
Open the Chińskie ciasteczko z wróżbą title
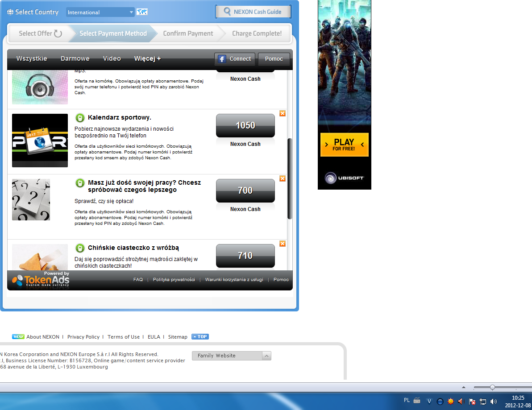click(x=133, y=248)
